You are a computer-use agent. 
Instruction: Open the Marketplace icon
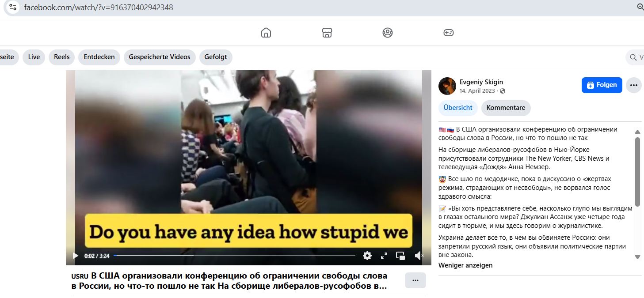click(x=327, y=33)
